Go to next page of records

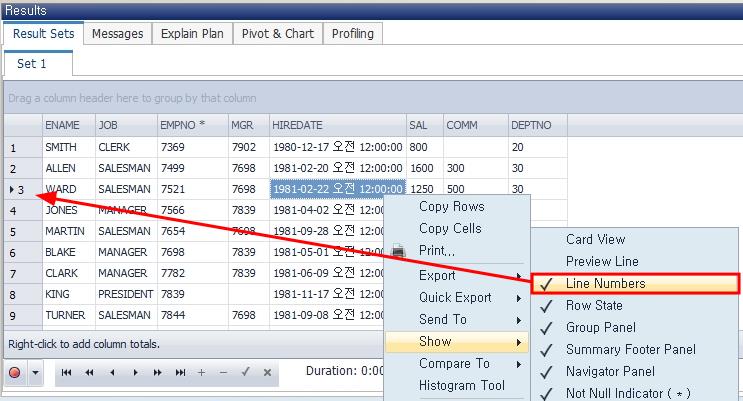tap(157, 372)
